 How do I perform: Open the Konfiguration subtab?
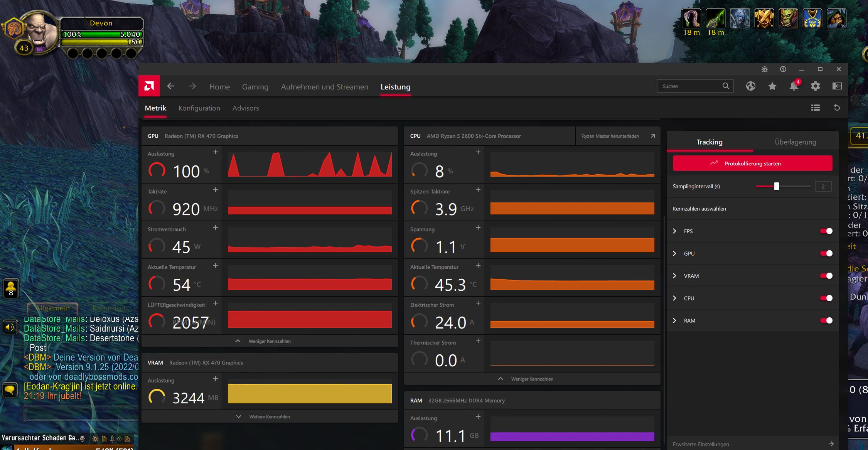199,108
